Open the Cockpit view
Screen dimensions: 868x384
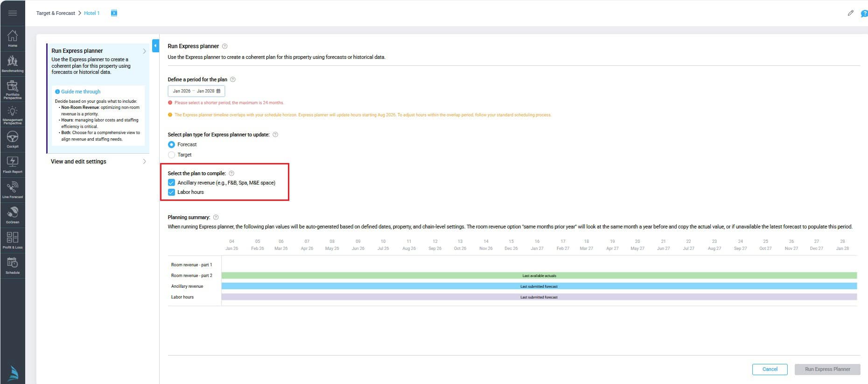pyautogui.click(x=13, y=139)
